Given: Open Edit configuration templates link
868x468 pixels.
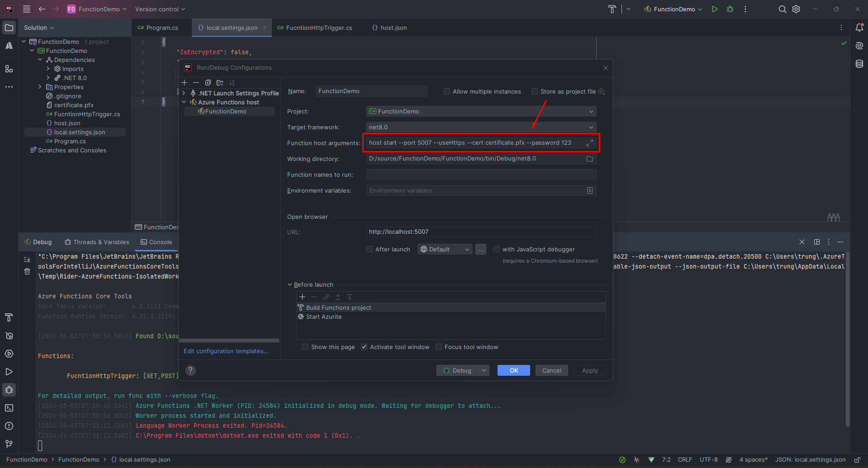Looking at the screenshot, I should pyautogui.click(x=225, y=351).
